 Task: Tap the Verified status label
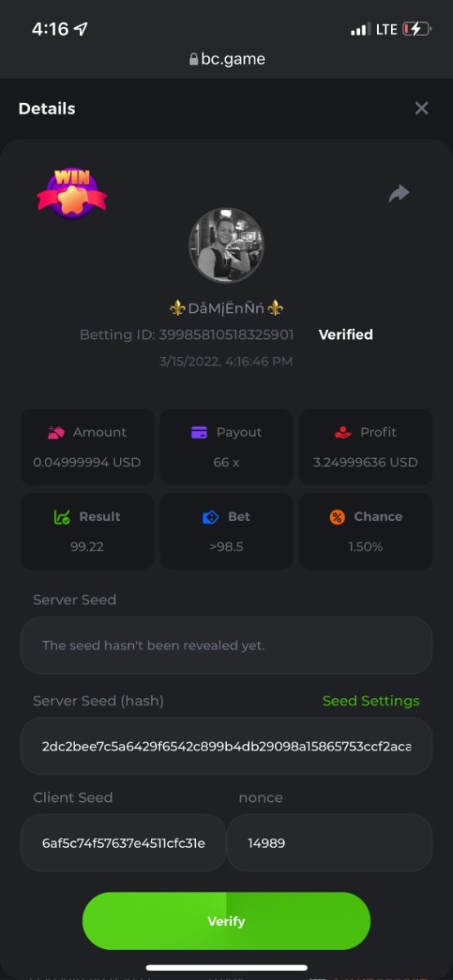point(345,335)
